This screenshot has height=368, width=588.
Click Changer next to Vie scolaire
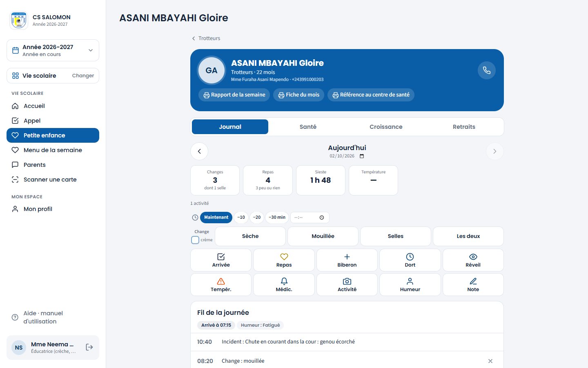tap(83, 76)
